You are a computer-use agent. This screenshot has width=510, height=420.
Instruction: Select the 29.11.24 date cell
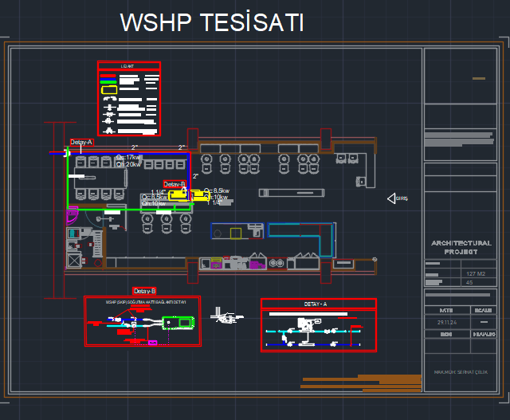(446, 322)
